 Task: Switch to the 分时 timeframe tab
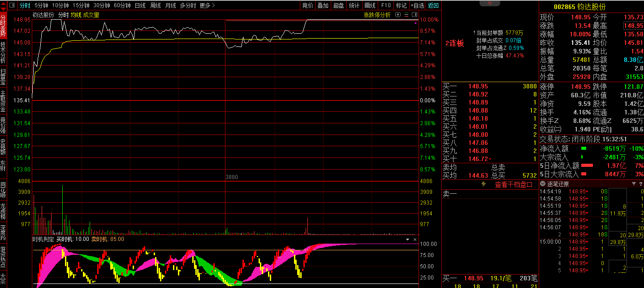point(25,5)
